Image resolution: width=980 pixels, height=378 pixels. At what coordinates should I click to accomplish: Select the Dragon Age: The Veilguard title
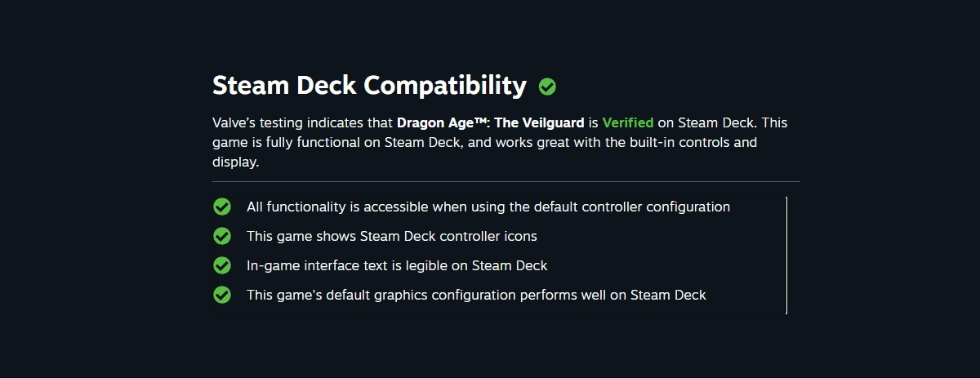pos(491,123)
